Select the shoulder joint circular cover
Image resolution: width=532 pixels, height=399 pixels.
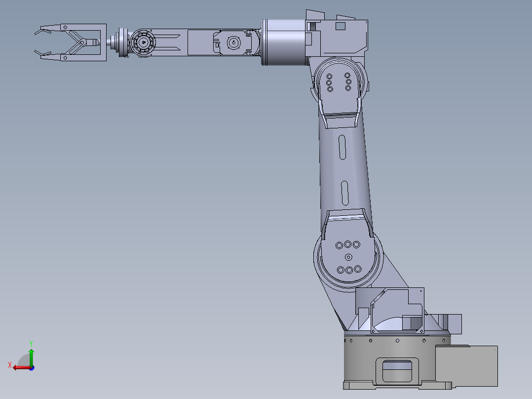pos(348,257)
